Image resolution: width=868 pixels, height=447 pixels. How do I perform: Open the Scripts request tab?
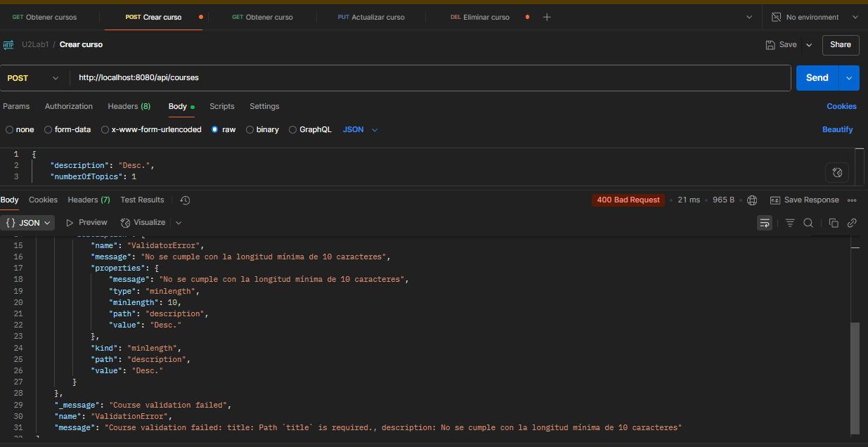(222, 106)
